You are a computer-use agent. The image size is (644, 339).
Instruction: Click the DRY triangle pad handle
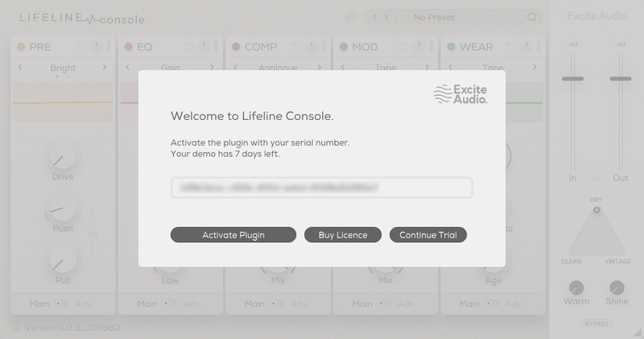[597, 210]
